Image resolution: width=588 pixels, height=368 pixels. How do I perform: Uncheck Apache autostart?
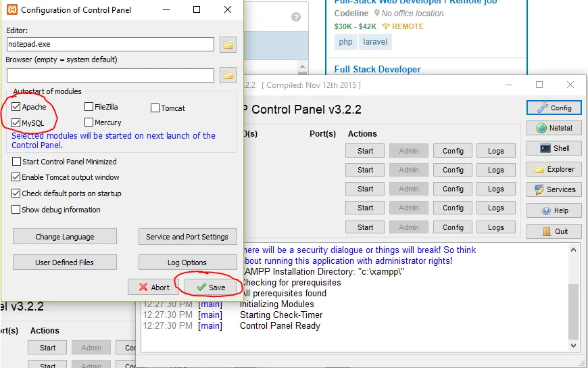tap(16, 107)
